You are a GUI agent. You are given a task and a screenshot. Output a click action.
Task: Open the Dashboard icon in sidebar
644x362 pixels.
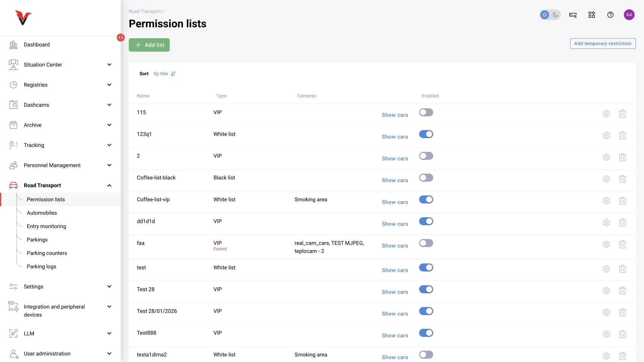[x=13, y=45]
